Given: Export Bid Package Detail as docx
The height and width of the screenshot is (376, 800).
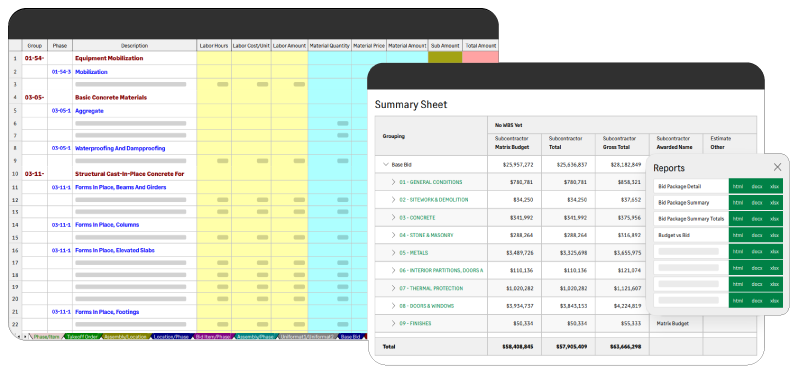Looking at the screenshot, I should 757,187.
